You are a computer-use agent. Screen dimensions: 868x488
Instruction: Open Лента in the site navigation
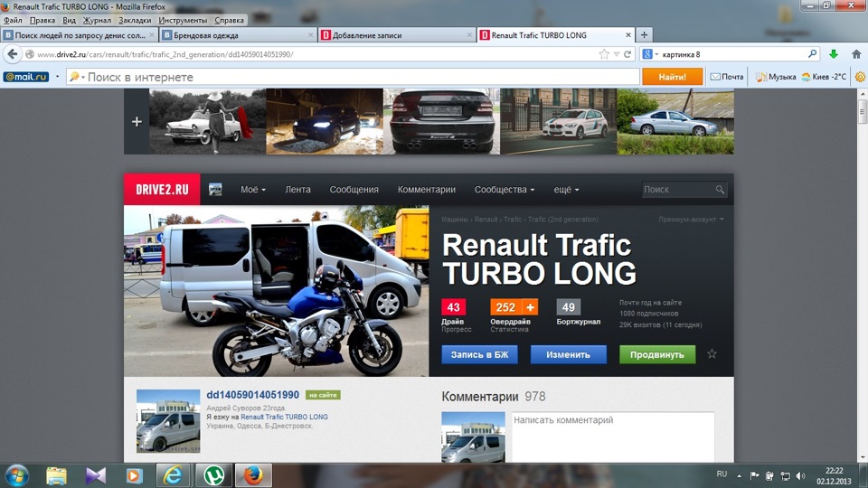(297, 189)
